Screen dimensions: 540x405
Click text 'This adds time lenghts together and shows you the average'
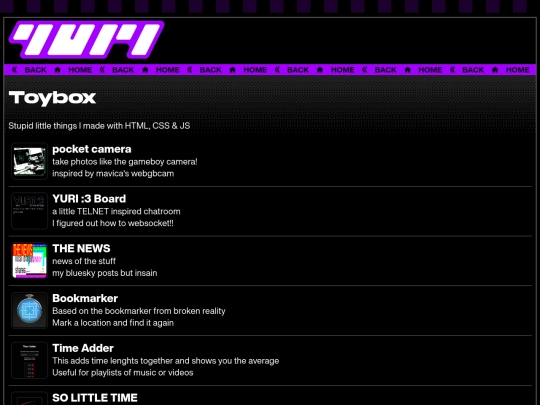tap(166, 361)
